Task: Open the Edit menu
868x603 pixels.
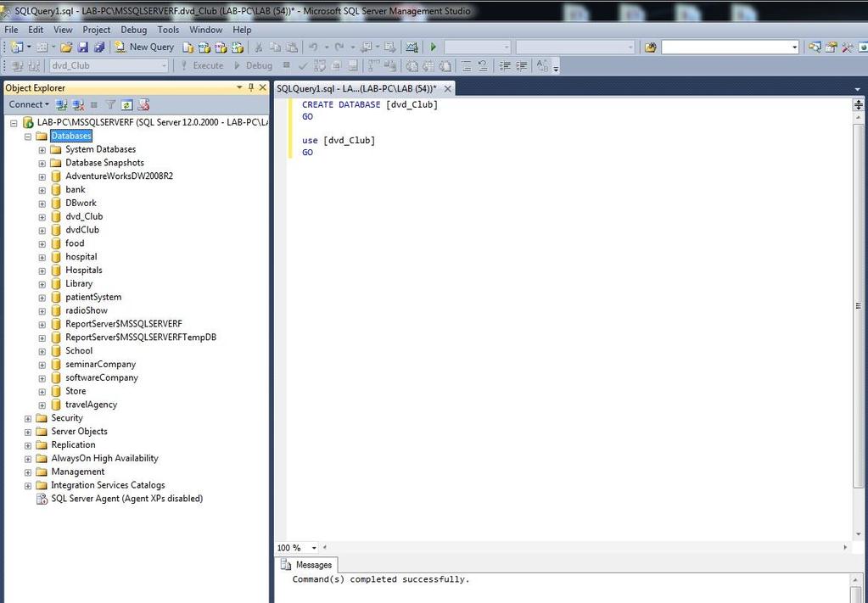Action: 36,30
